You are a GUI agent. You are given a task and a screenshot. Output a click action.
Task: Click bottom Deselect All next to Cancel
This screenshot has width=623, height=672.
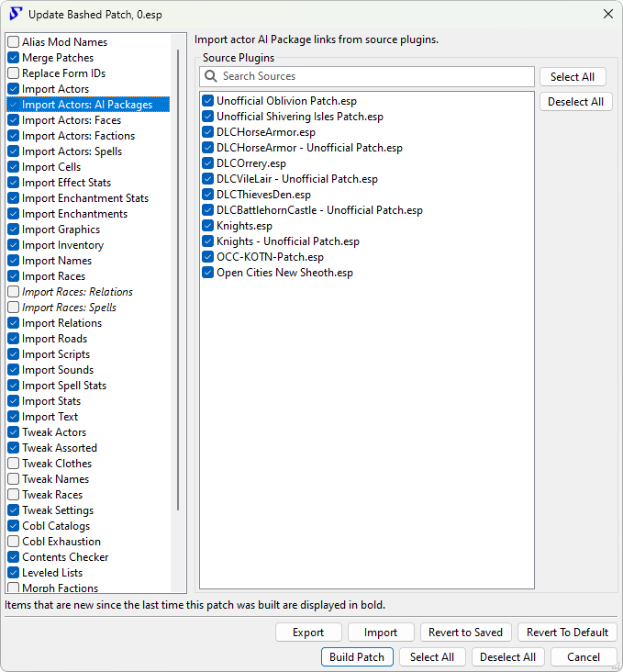click(x=507, y=657)
